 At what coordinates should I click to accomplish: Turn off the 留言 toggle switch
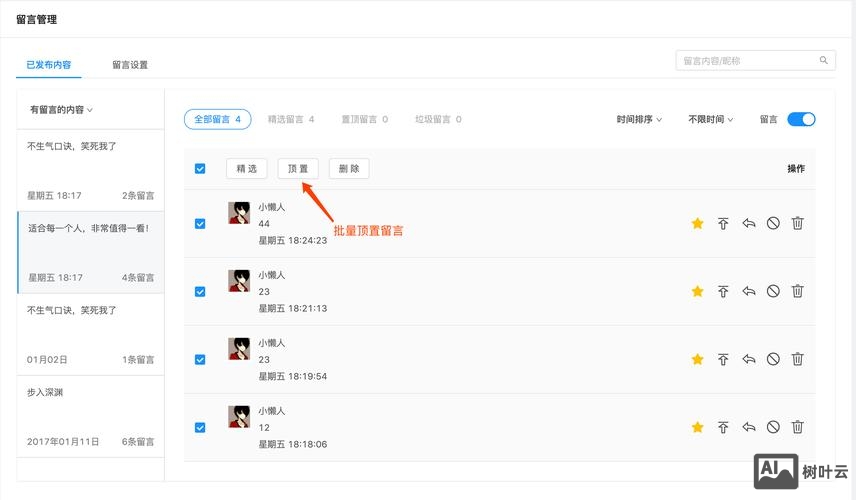click(801, 119)
